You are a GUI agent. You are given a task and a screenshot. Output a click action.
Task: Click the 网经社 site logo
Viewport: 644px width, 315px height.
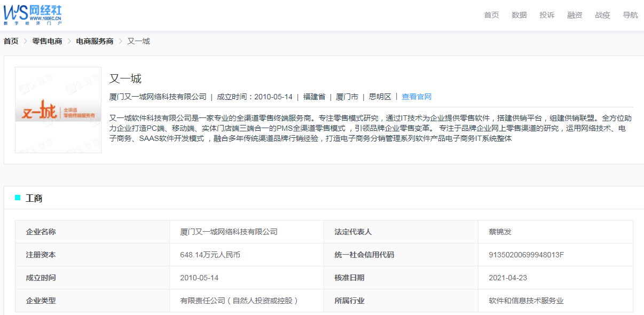(32, 14)
